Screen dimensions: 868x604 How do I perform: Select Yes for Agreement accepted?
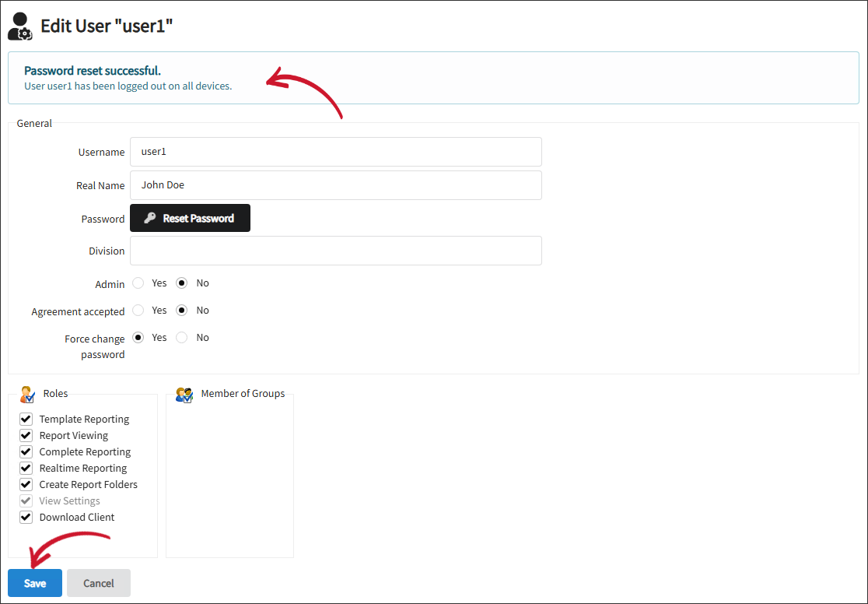tap(138, 311)
